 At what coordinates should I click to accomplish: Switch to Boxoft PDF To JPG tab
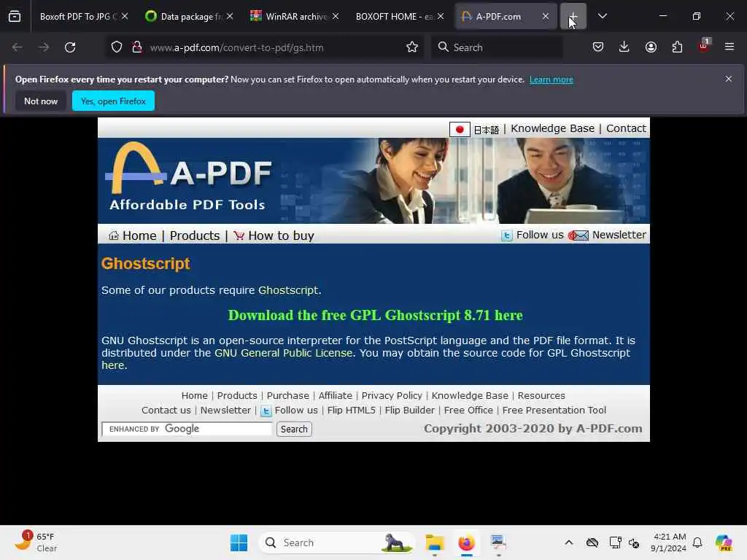pos(78,16)
